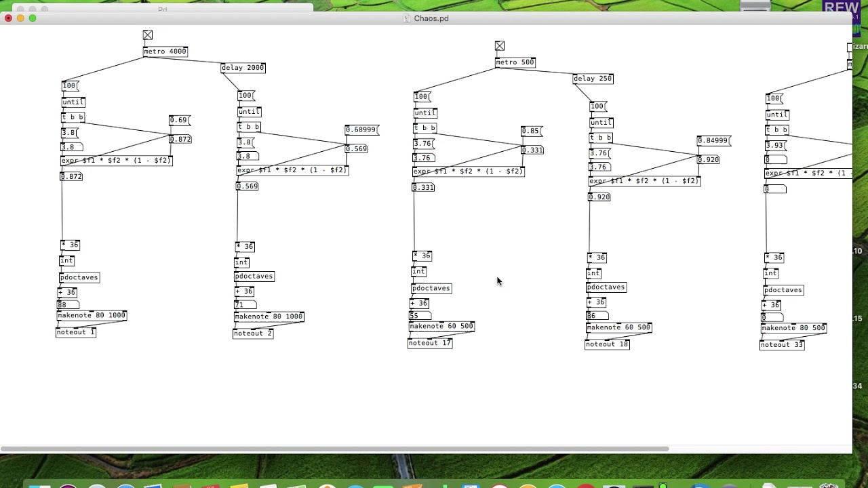The width and height of the screenshot is (868, 488).
Task: Select the metro 500 object
Action: pos(515,62)
